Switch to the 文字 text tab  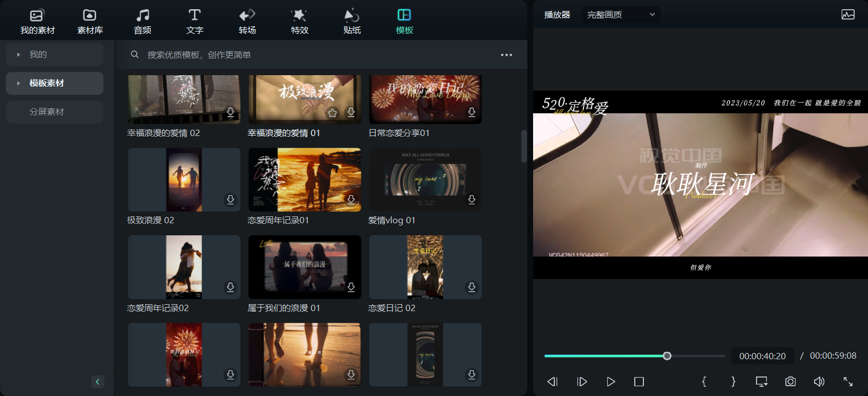(194, 19)
